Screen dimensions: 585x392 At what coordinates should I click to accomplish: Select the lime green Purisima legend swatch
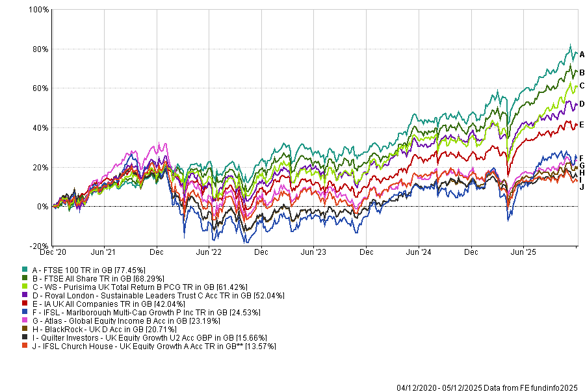point(25,286)
